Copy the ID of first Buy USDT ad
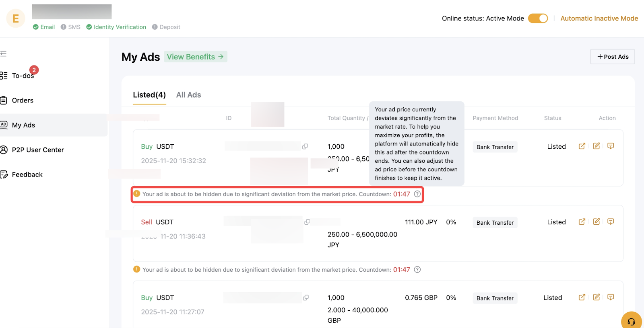This screenshot has height=328, width=644. pos(305,147)
